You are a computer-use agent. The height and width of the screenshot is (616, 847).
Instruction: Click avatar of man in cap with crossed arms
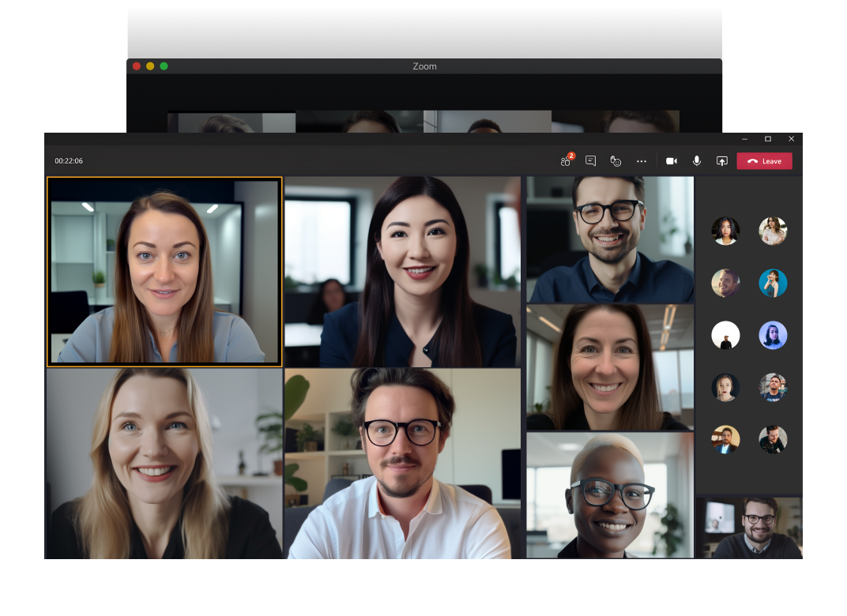point(773,387)
